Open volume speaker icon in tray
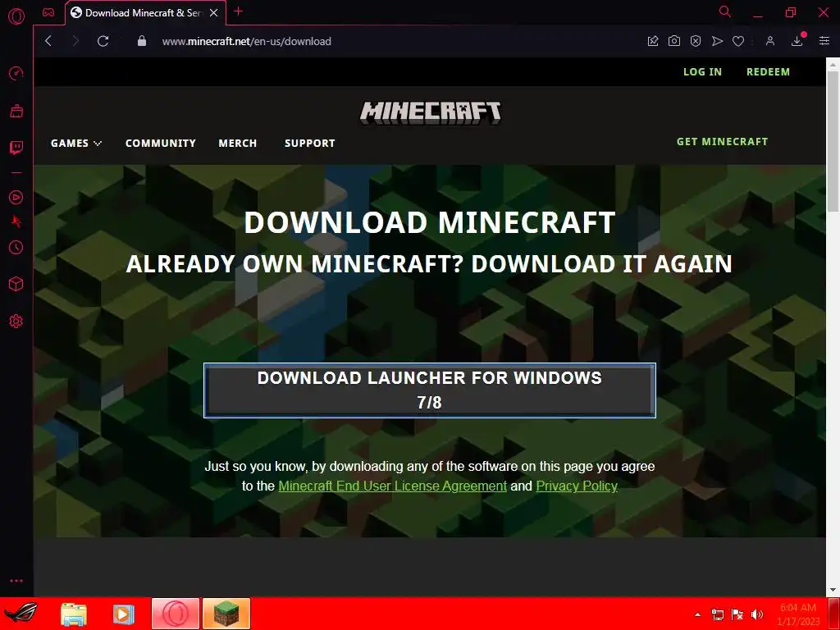 coord(757,614)
